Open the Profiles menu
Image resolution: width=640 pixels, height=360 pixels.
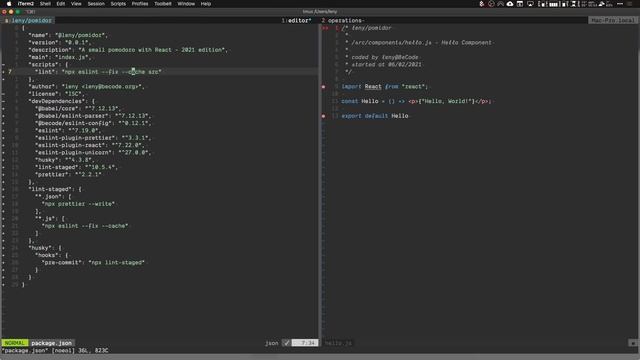pyautogui.click(x=140, y=4)
